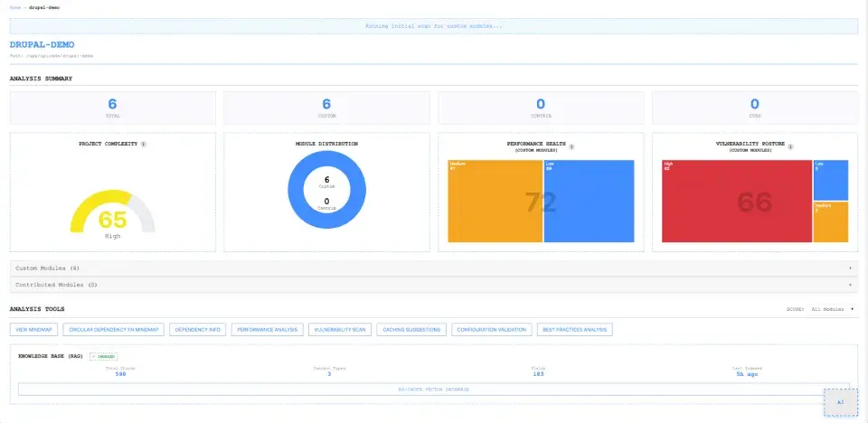
Task: Select the red High vulnerability treemap block
Action: click(737, 201)
